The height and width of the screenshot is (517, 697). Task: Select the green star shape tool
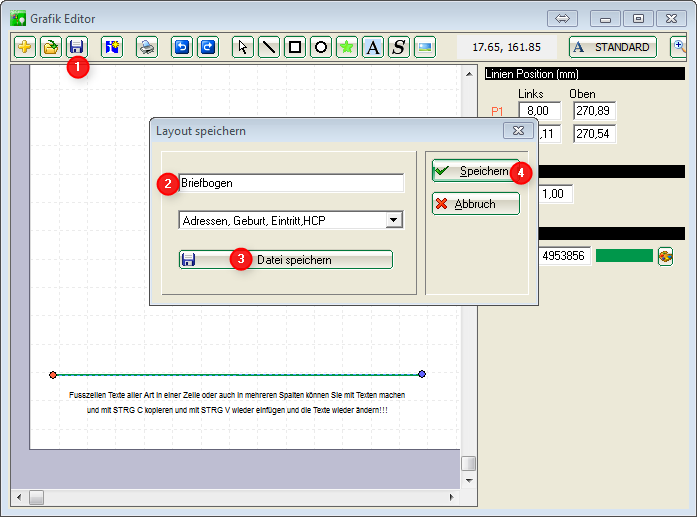tap(347, 47)
